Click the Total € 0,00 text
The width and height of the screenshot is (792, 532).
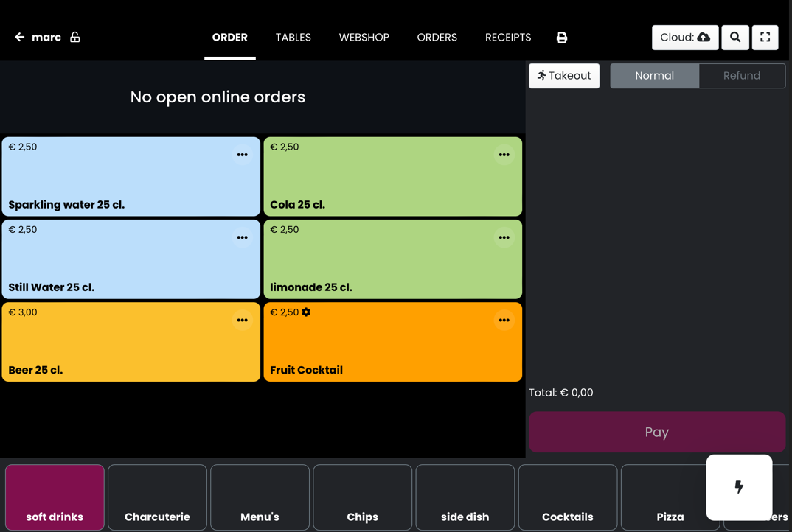(x=560, y=393)
